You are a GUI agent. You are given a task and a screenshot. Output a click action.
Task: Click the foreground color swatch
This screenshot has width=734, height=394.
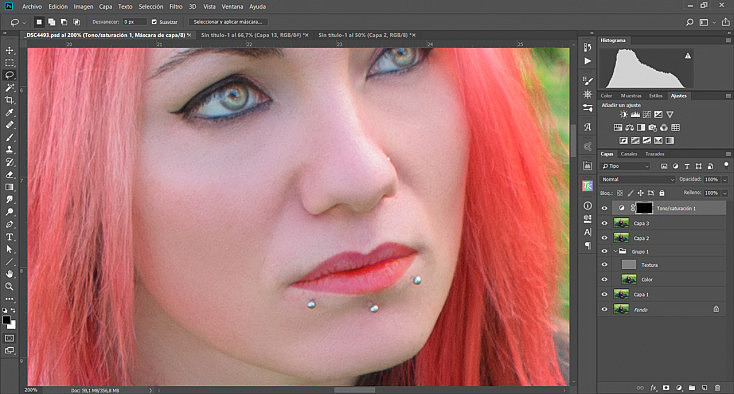point(6,320)
